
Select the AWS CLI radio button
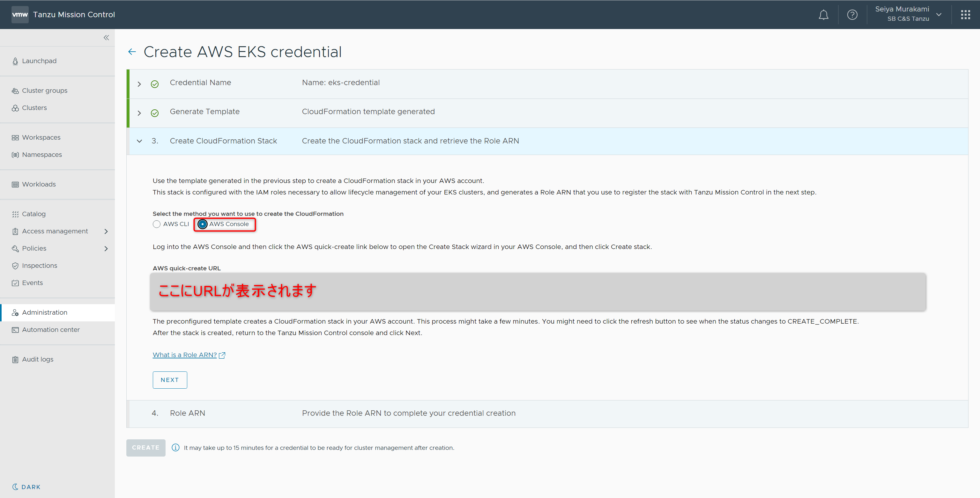pyautogui.click(x=156, y=224)
